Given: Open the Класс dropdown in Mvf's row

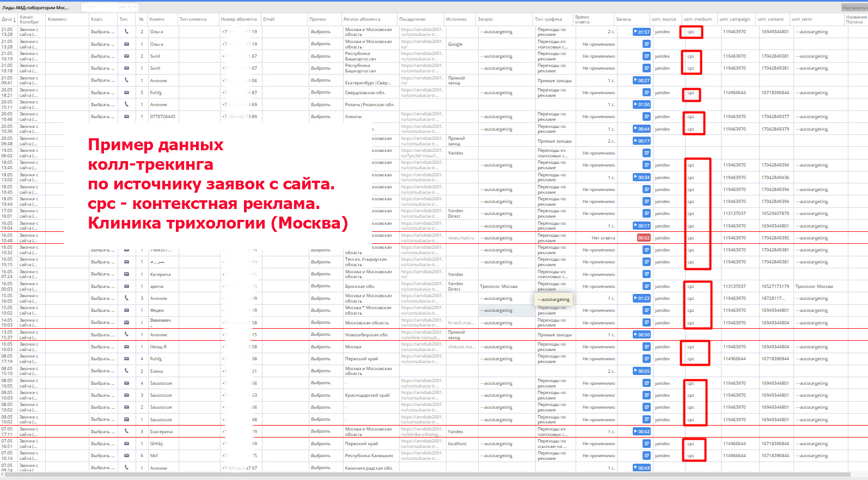Looking at the screenshot, I should pyautogui.click(x=103, y=456).
